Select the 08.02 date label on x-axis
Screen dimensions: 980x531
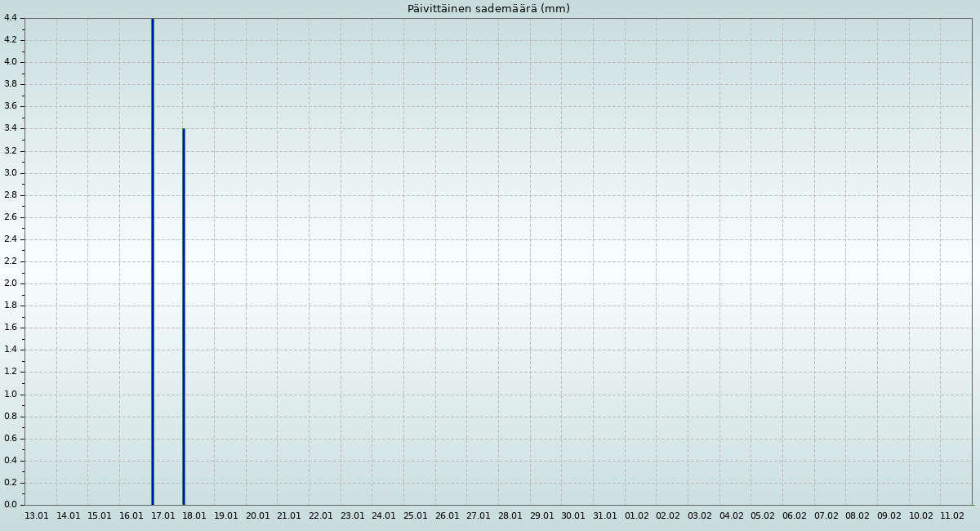[x=857, y=516]
